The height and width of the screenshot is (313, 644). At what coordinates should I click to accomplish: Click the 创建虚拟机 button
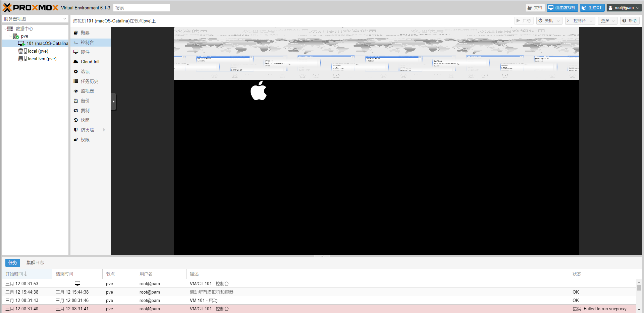click(562, 8)
